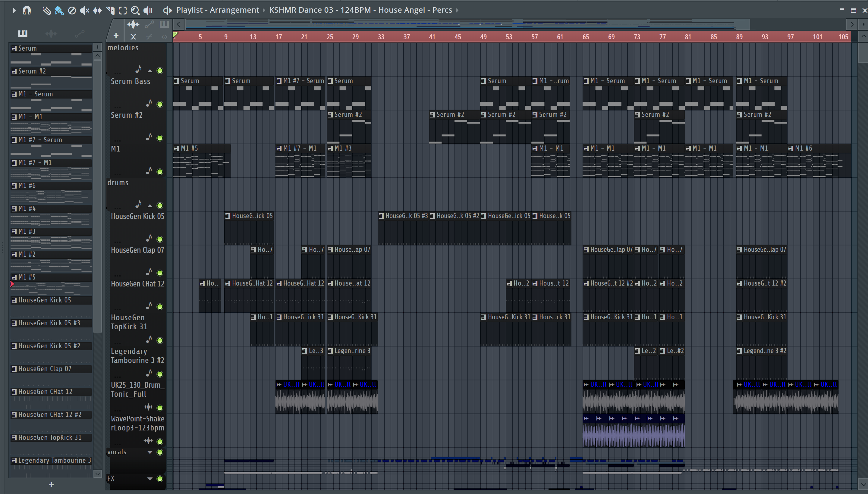Screen dimensions: 868x494
Task: Select HouseGen TopKick 31 pattern in picker
Action: [x=51, y=438]
